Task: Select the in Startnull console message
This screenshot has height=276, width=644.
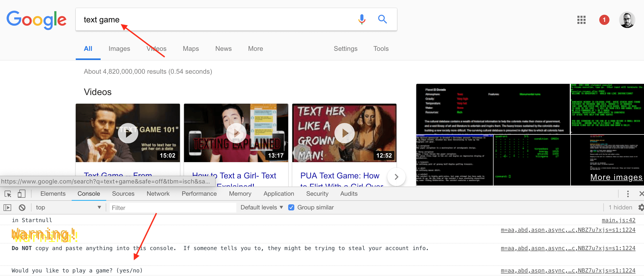Action: [x=32, y=220]
